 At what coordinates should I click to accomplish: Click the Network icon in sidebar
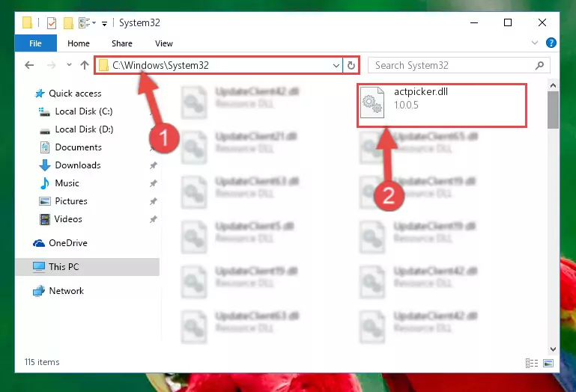[39, 291]
